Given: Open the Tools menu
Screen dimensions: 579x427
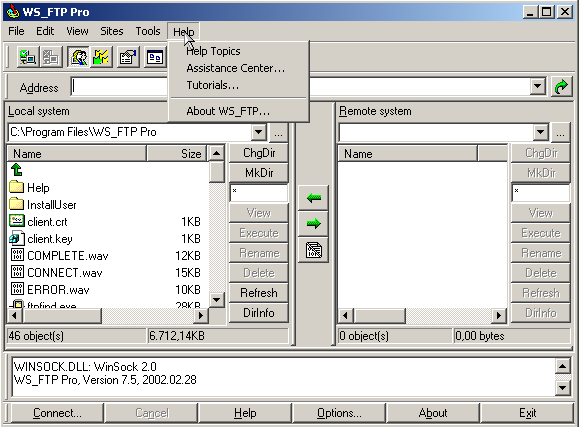Looking at the screenshot, I should 148,31.
